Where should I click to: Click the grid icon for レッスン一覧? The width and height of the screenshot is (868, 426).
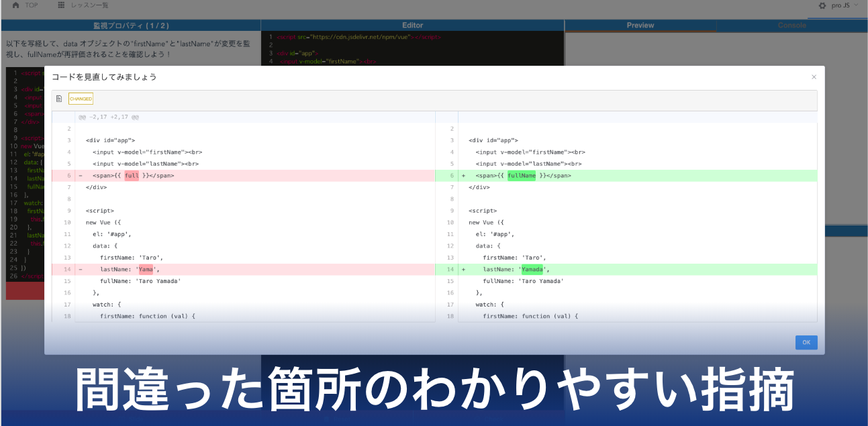coord(62,5)
